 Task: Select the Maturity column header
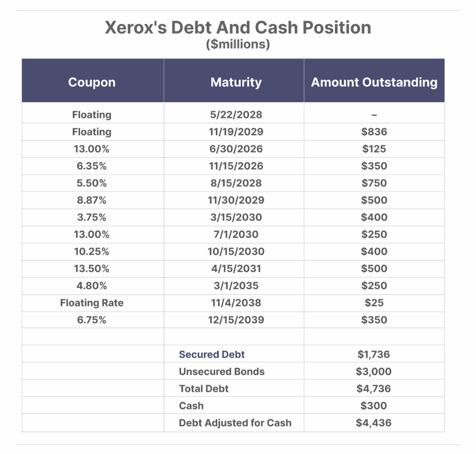tap(236, 82)
